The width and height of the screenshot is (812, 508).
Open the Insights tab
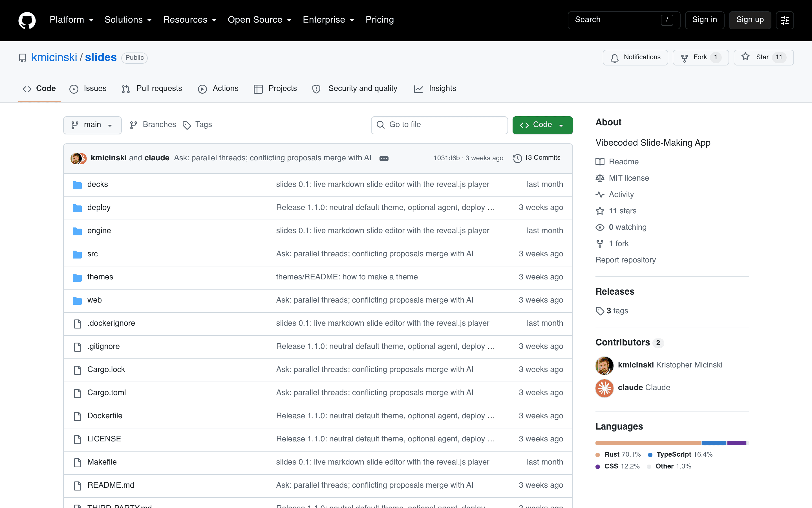[435, 89]
